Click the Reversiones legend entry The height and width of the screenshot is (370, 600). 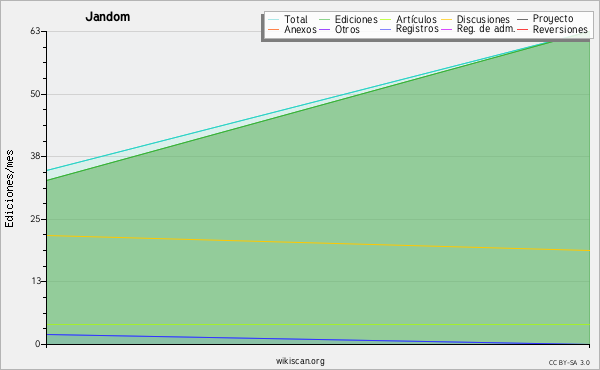point(553,29)
